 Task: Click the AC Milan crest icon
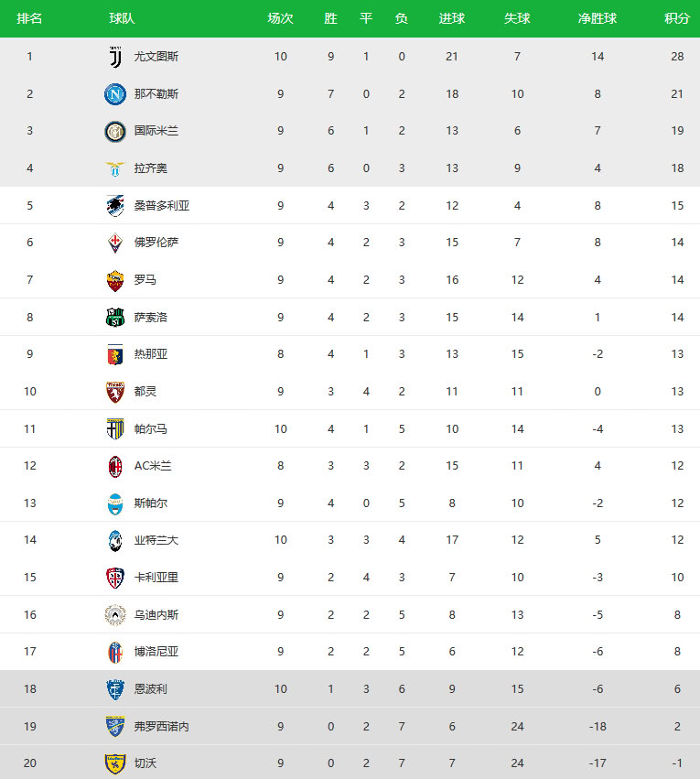point(114,466)
